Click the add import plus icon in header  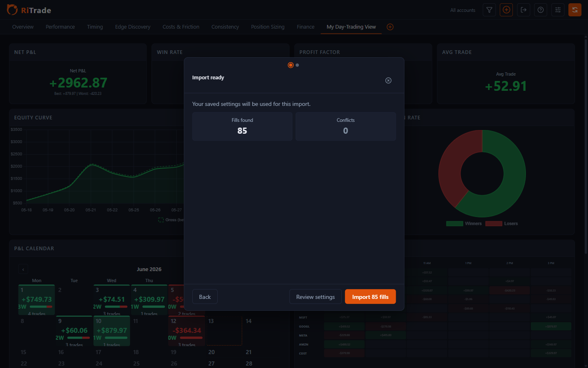tap(506, 10)
